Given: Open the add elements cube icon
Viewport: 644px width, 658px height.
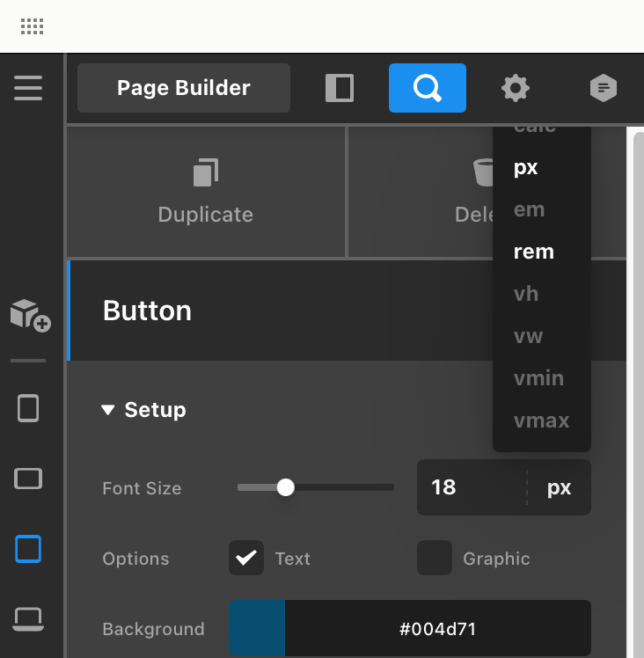Looking at the screenshot, I should (29, 314).
